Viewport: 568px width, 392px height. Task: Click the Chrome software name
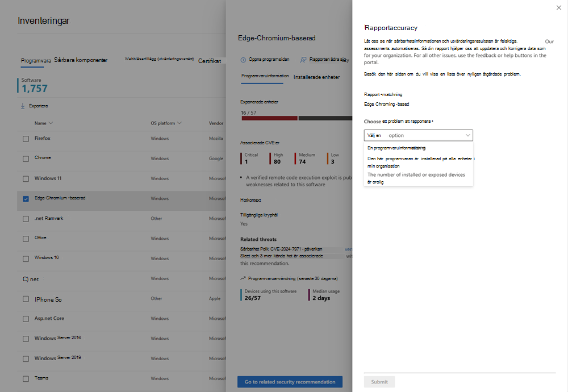pyautogui.click(x=43, y=157)
